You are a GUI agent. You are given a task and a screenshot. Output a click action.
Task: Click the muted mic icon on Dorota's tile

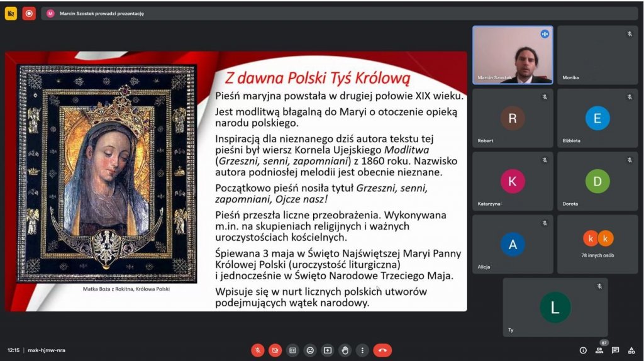click(x=629, y=160)
